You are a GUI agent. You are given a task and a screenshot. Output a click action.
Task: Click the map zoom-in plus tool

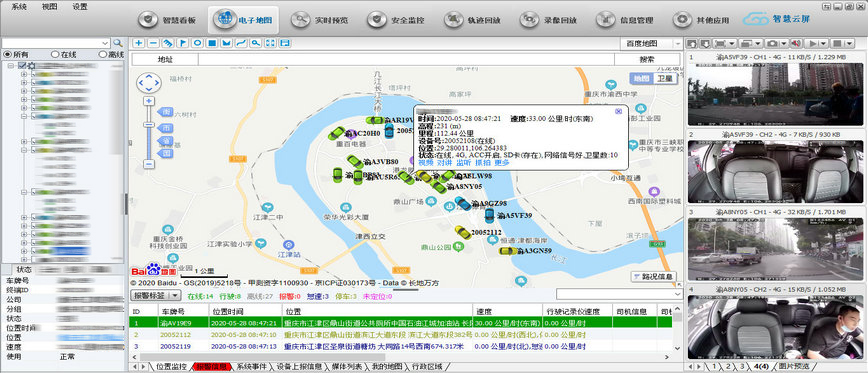pos(138,43)
